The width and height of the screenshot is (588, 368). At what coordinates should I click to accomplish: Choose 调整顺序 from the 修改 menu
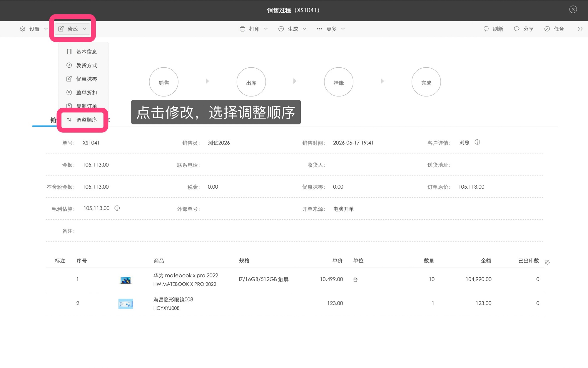83,120
